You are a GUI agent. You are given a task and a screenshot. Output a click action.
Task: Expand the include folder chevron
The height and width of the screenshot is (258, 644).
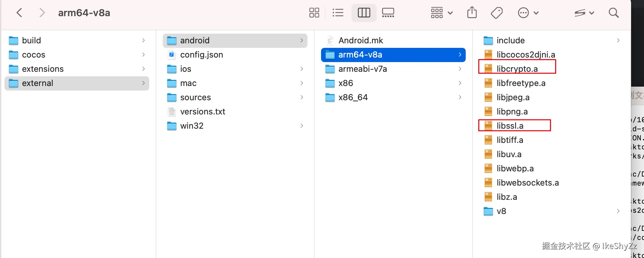click(x=618, y=40)
